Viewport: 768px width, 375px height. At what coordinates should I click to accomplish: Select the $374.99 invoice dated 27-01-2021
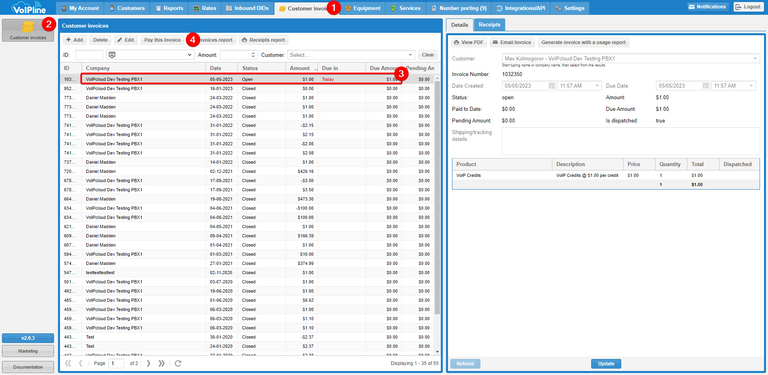coord(247,263)
